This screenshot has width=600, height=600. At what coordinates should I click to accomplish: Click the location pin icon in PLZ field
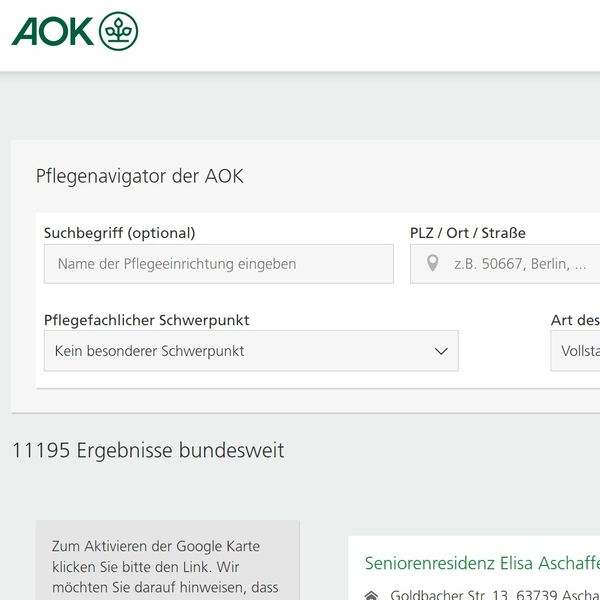point(432,263)
